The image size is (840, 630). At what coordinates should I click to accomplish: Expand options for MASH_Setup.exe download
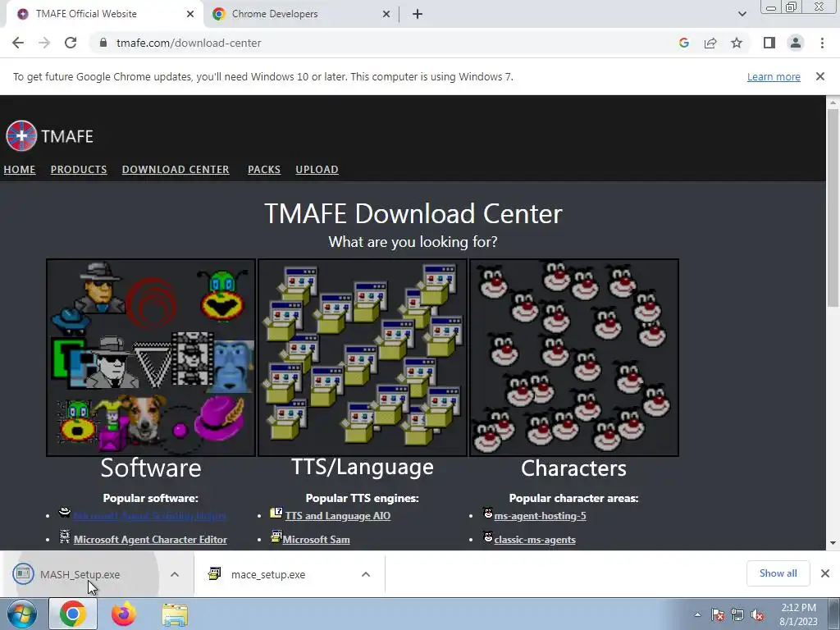tap(175, 574)
